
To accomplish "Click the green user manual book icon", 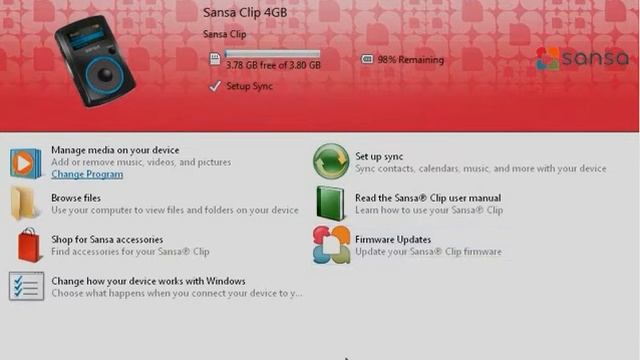I will [x=330, y=203].
